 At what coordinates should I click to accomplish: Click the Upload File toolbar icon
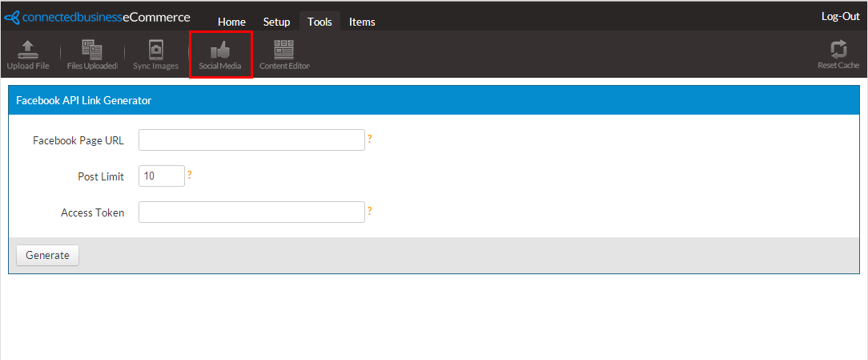click(x=28, y=55)
